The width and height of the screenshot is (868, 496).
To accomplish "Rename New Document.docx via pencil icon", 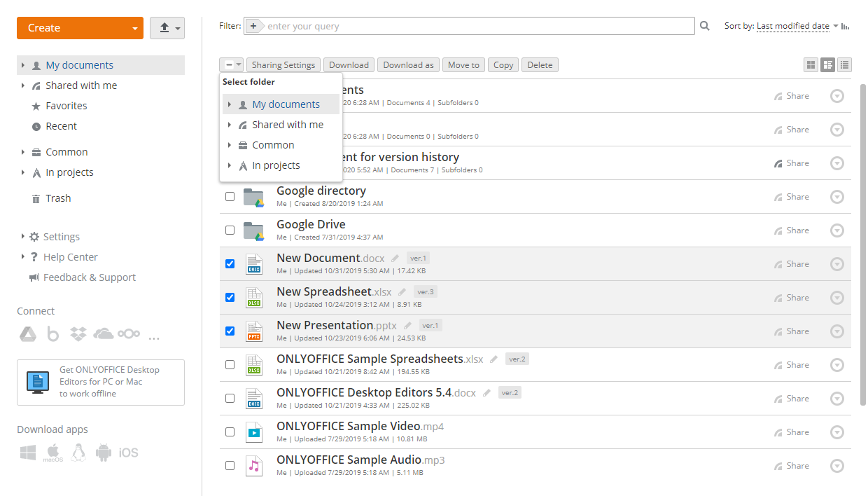I will [x=394, y=258].
